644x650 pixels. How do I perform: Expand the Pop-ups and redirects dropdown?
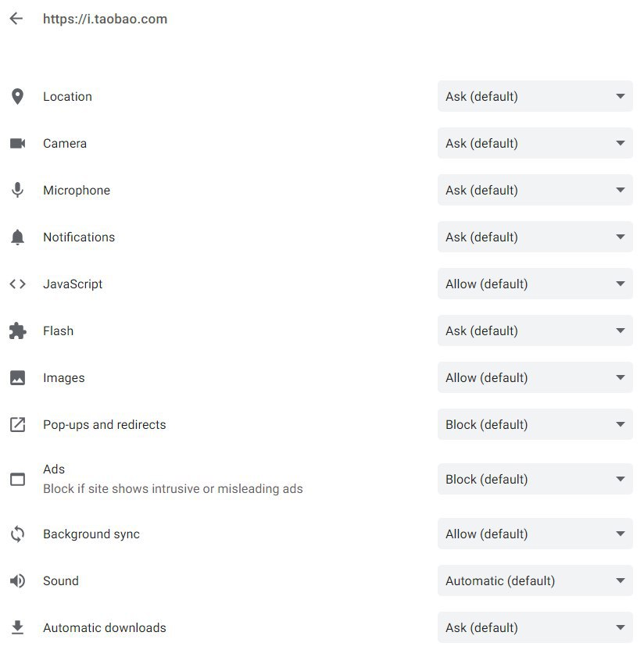pyautogui.click(x=535, y=424)
